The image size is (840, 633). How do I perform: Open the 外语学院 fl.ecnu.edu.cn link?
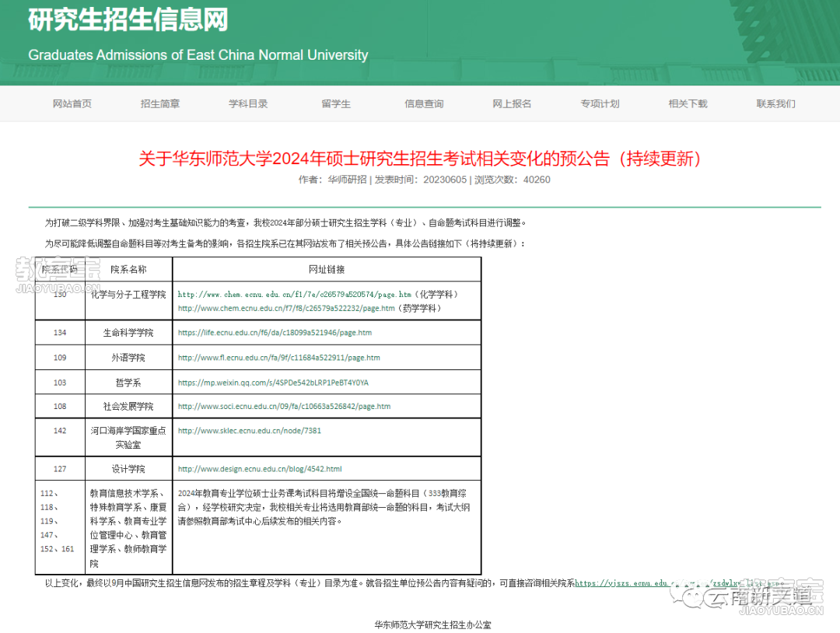tap(278, 358)
